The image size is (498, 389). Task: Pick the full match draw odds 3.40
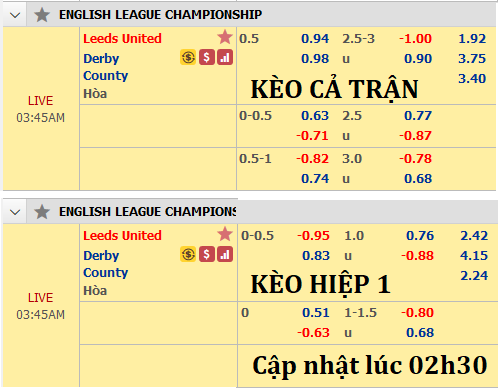[472, 79]
